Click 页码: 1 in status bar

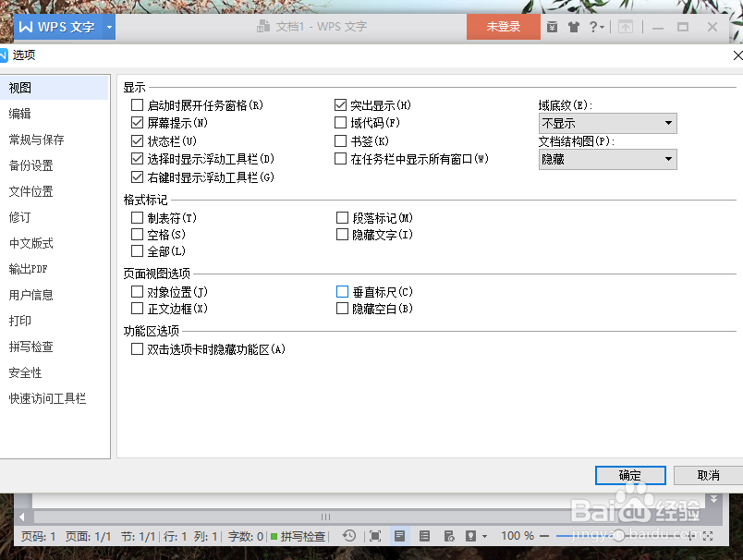coord(39,536)
